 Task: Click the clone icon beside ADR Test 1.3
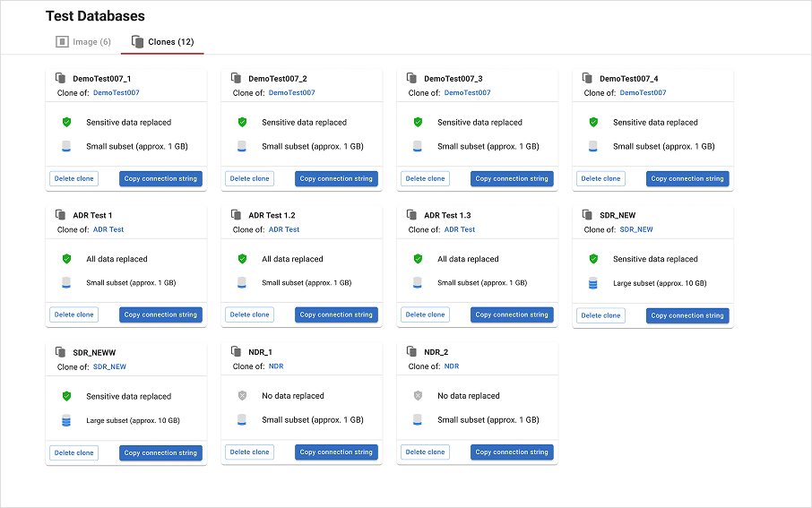coord(411,215)
